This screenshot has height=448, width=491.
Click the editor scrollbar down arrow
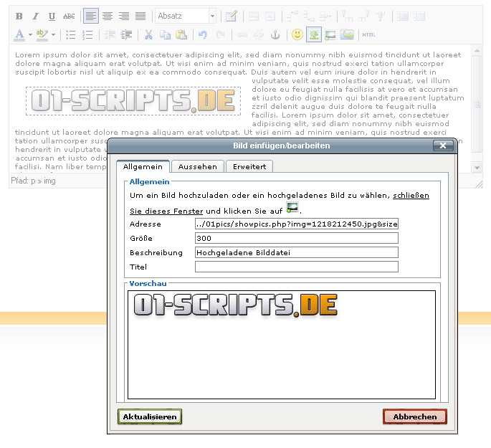pos(477,168)
